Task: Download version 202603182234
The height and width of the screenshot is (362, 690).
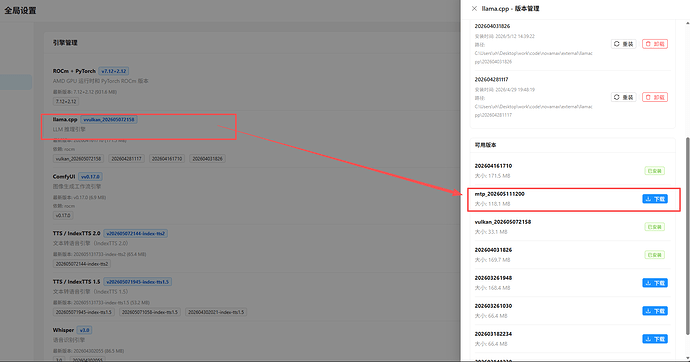Action: coord(655,339)
